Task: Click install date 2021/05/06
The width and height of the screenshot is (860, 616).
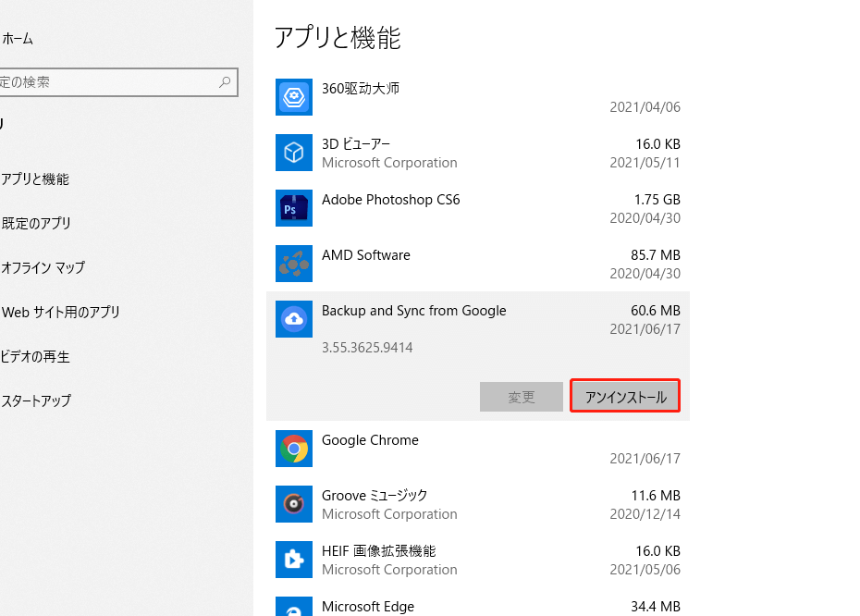Action: coord(645,570)
